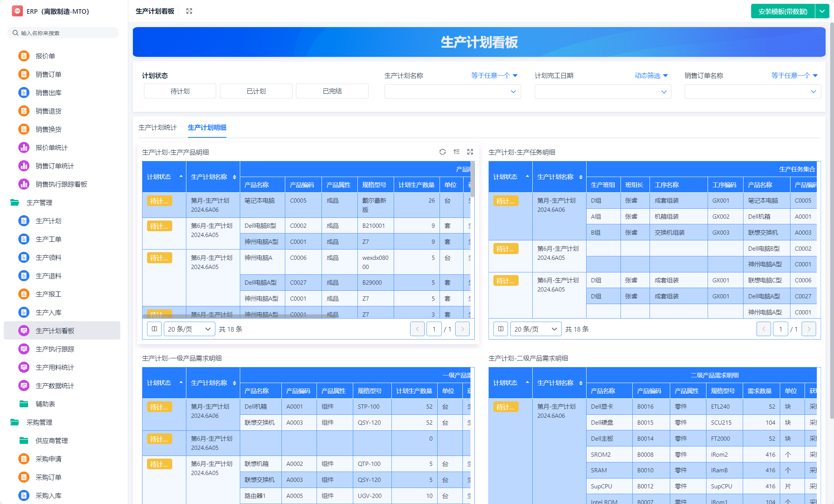Select the 生产计划明细 tab

coord(207,127)
